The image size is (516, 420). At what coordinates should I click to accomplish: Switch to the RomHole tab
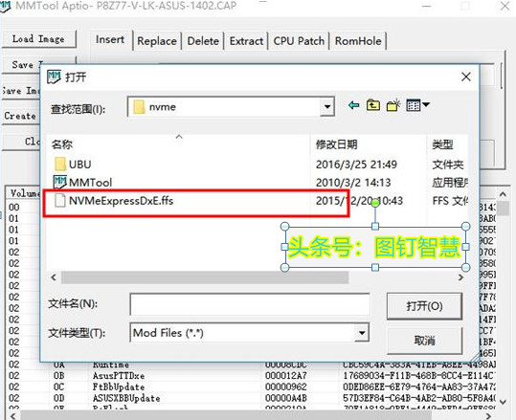358,41
